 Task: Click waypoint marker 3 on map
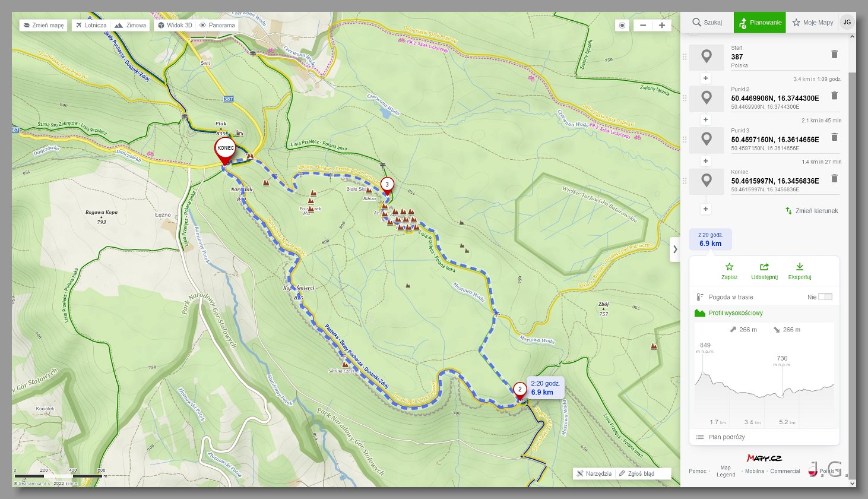pos(387,185)
